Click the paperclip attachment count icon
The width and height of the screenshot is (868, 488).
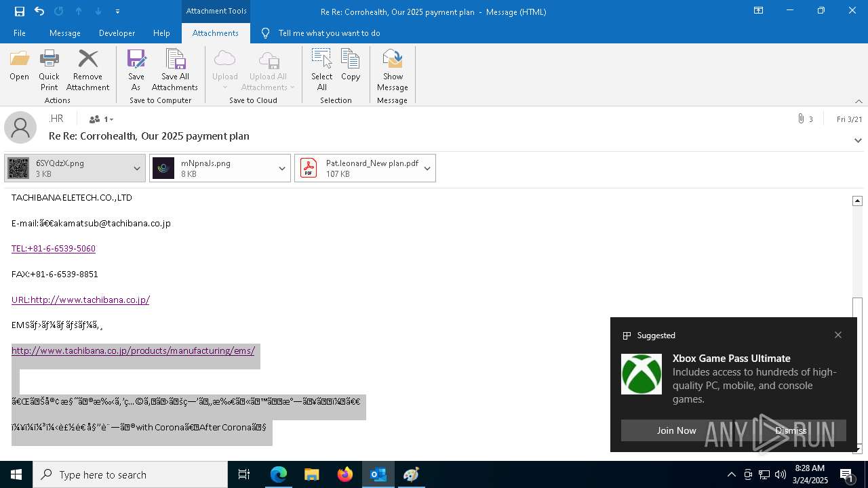802,119
